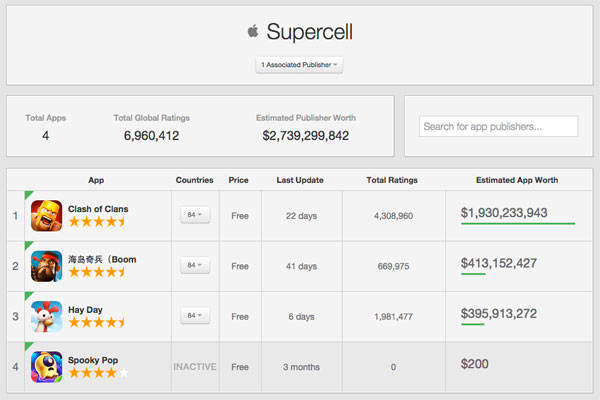
Task: Open the Spooky Pop title link
Action: [93, 360]
